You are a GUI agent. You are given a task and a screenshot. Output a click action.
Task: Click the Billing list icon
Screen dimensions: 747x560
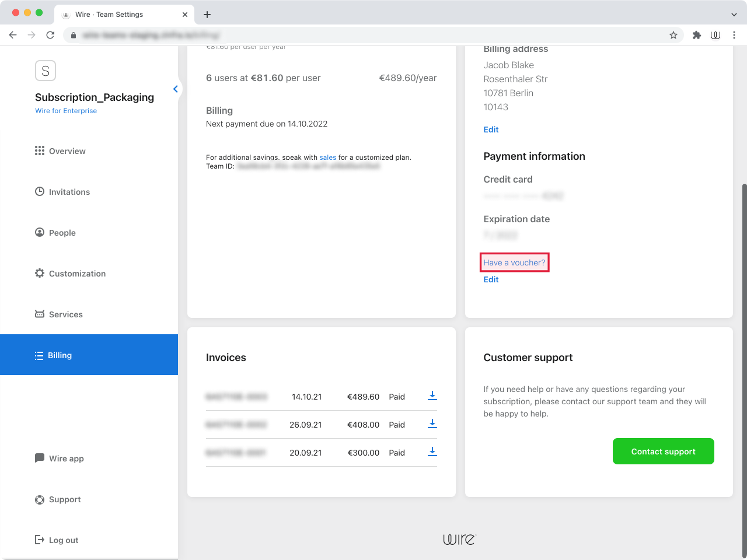(x=39, y=355)
